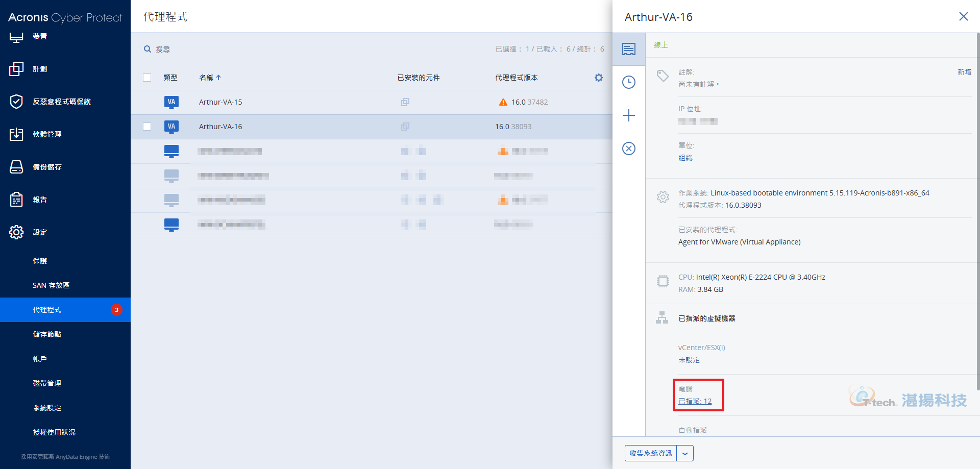Image resolution: width=980 pixels, height=469 pixels.
Task: Open 反惡意程式碼保護 shield icon
Action: [x=16, y=102]
